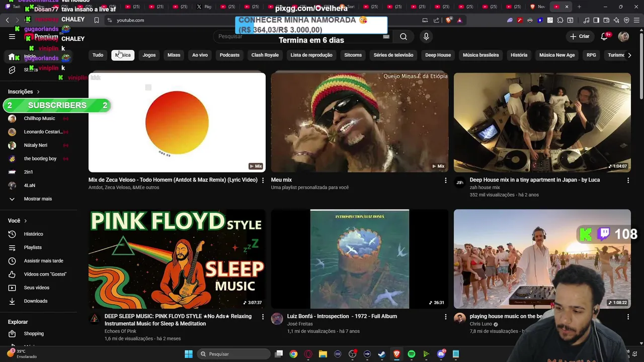The image size is (644, 362).
Task: Click the Criar create button
Action: click(x=579, y=37)
